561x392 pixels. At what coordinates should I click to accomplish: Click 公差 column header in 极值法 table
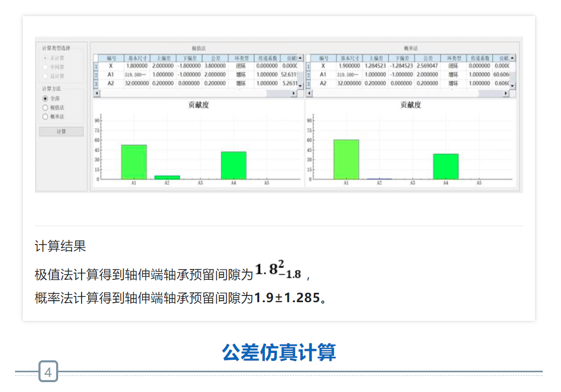click(x=216, y=58)
